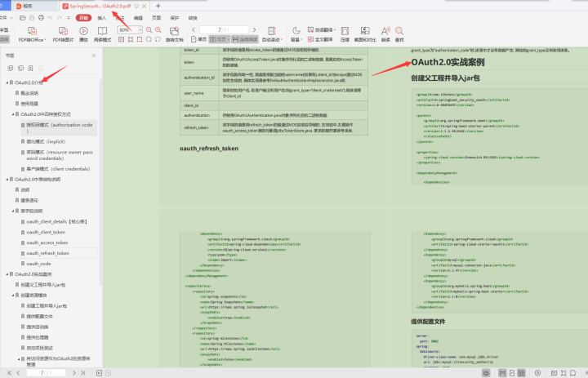
Task: Select the 页面 ribbon tab
Action: point(156,18)
